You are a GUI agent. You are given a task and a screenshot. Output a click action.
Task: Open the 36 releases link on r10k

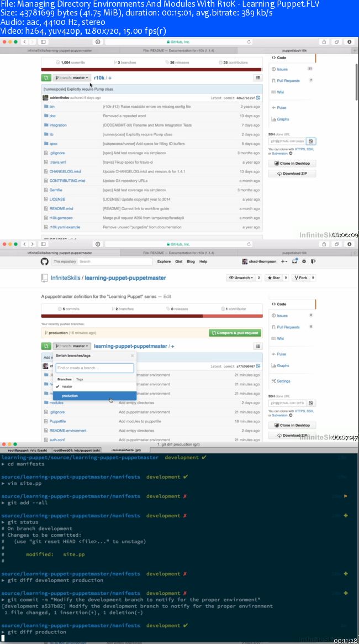[x=177, y=62]
